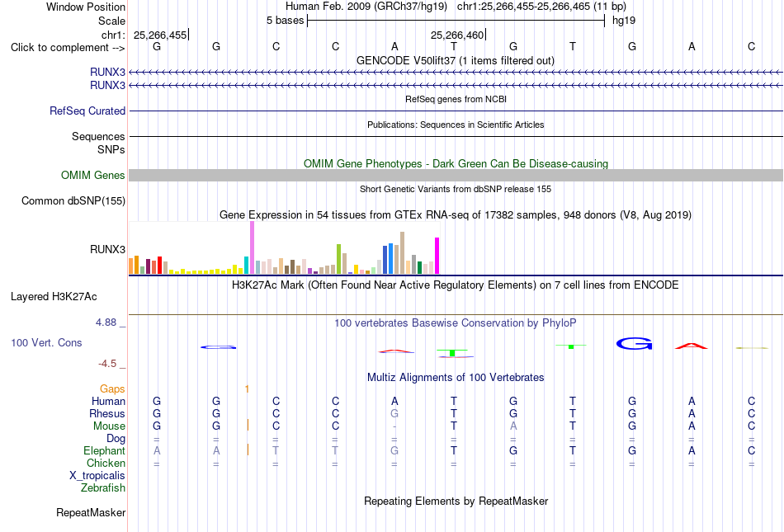Click the RefSeq Curated intron line
The width and height of the screenshot is (784, 532).
[x=456, y=111]
